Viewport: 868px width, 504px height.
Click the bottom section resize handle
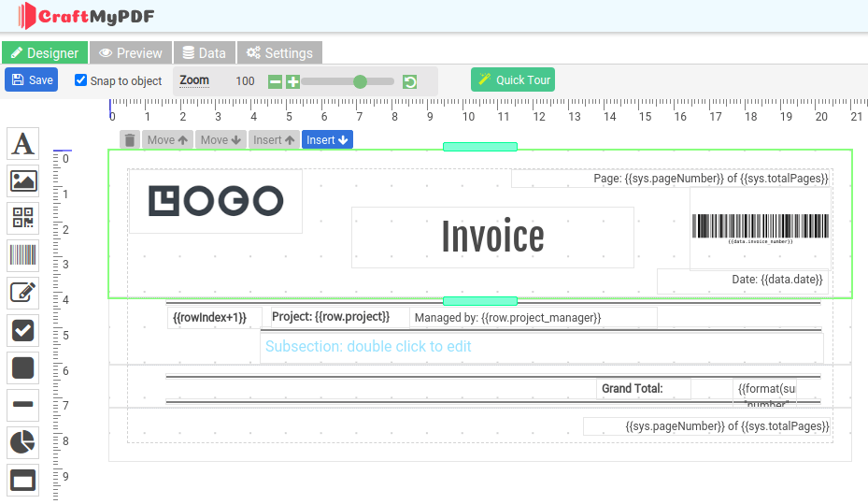(x=480, y=301)
